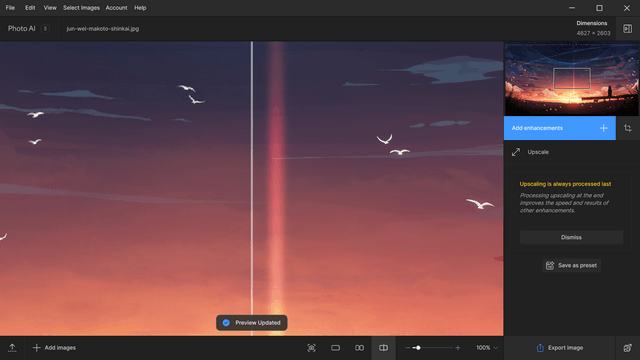The image size is (640, 360).
Task: Click the upload icon at bottom left
Action: click(x=12, y=348)
